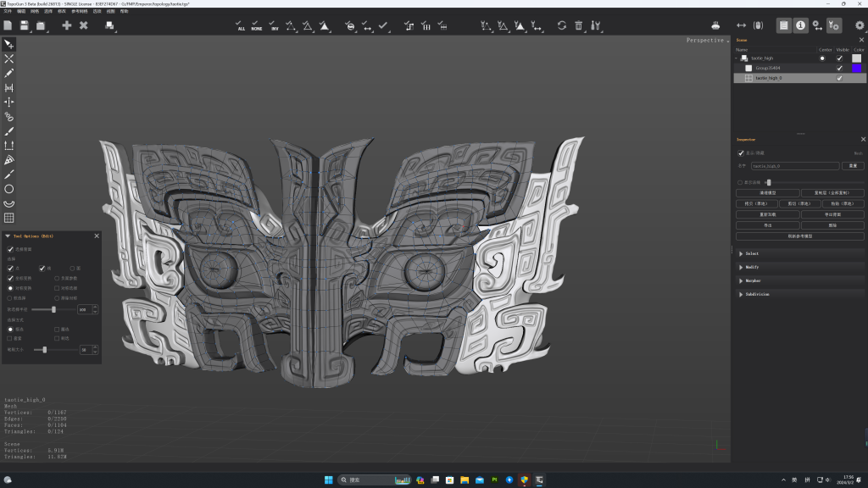Select the Tubes chain-link tool
This screenshot has height=488, width=868.
click(8, 117)
